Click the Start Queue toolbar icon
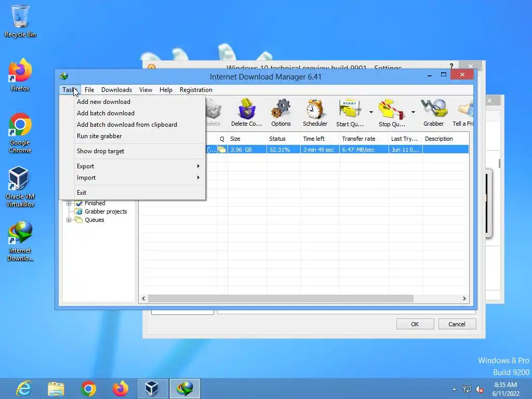 coord(350,113)
